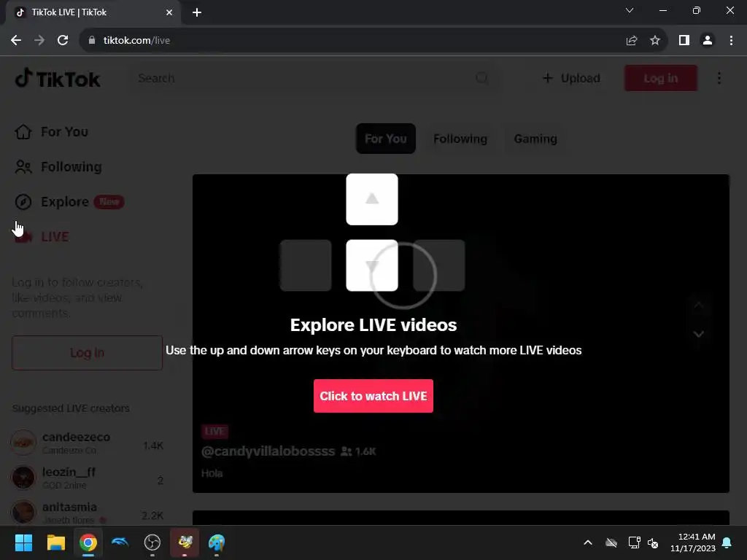The height and width of the screenshot is (560, 747).
Task: Open Chrome profile menu
Action: 708,41
